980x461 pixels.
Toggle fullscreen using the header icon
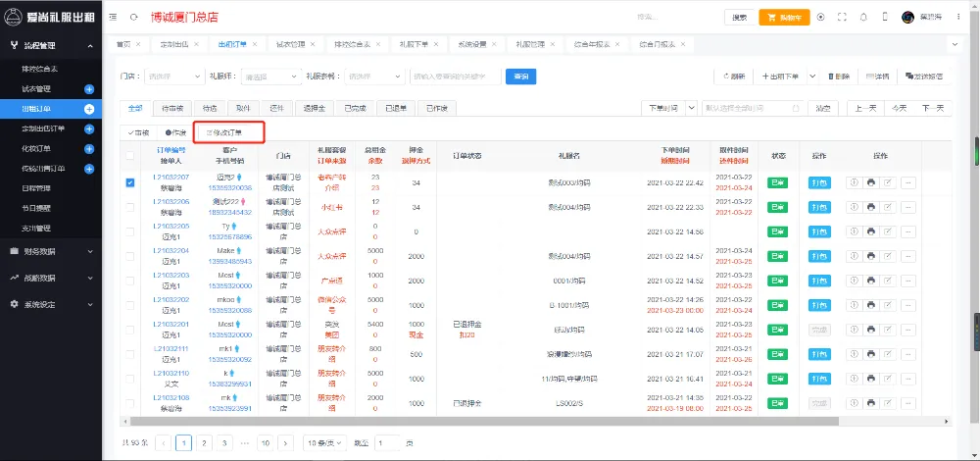point(842,18)
